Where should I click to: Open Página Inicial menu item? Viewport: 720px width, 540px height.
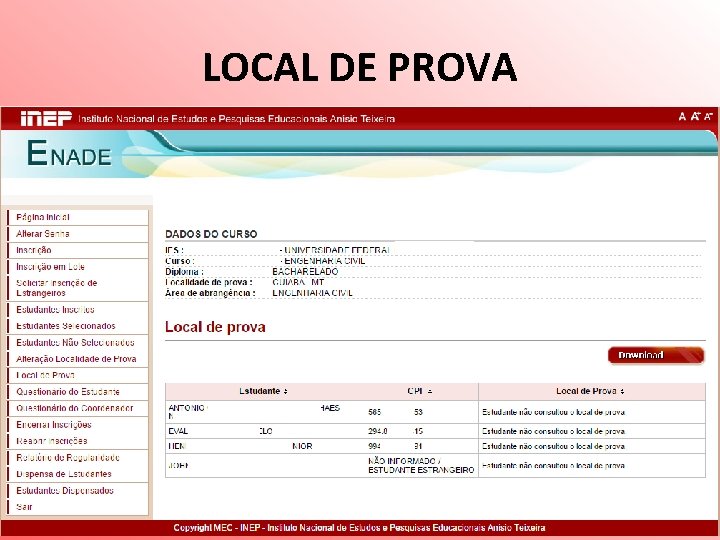coord(43,217)
